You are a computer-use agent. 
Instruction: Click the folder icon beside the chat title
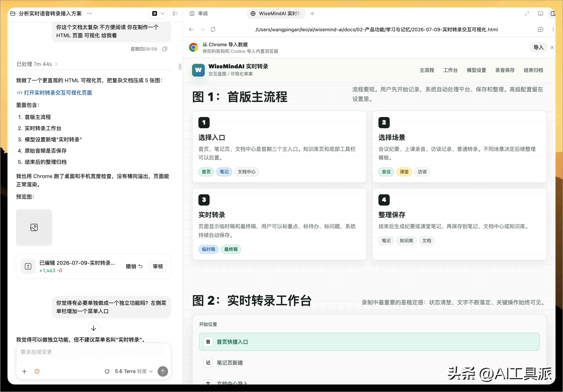coord(13,13)
